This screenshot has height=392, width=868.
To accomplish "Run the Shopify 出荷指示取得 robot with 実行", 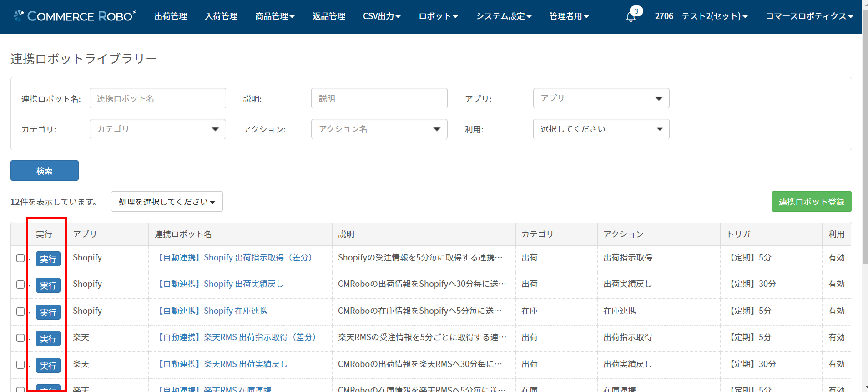I will pyautogui.click(x=48, y=259).
